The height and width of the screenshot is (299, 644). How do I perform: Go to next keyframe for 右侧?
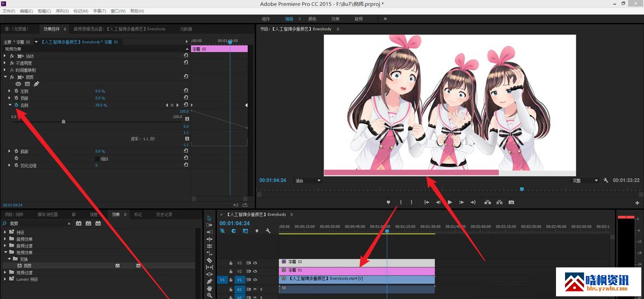point(177,105)
